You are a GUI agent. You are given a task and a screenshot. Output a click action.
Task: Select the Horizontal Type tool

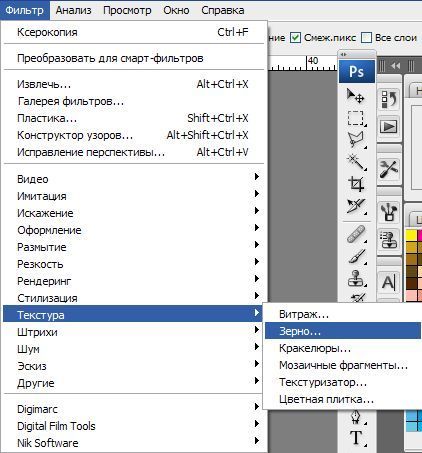(x=356, y=438)
